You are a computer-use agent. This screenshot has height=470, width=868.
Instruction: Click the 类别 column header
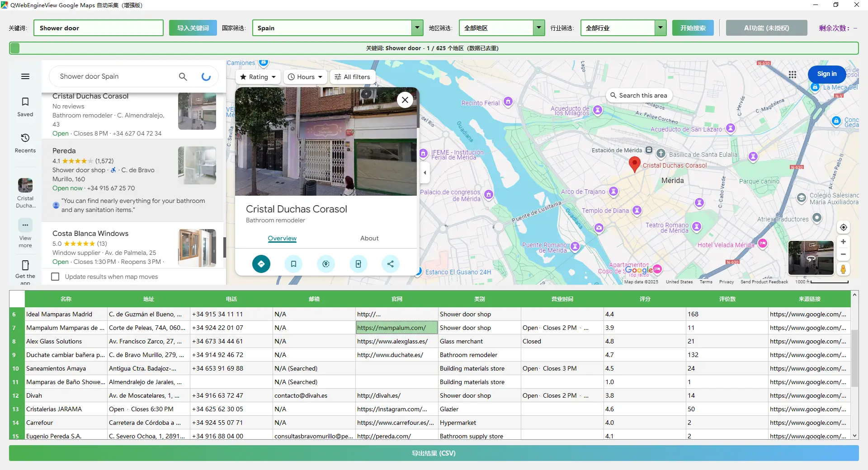click(480, 299)
